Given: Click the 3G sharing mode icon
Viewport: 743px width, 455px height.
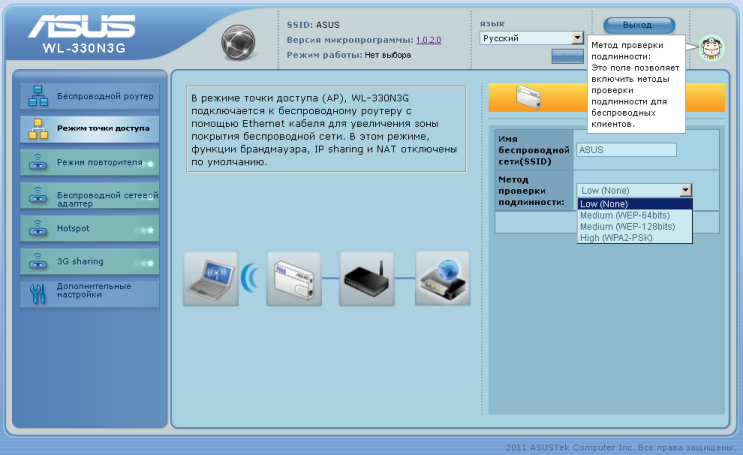Looking at the screenshot, I should [38, 262].
